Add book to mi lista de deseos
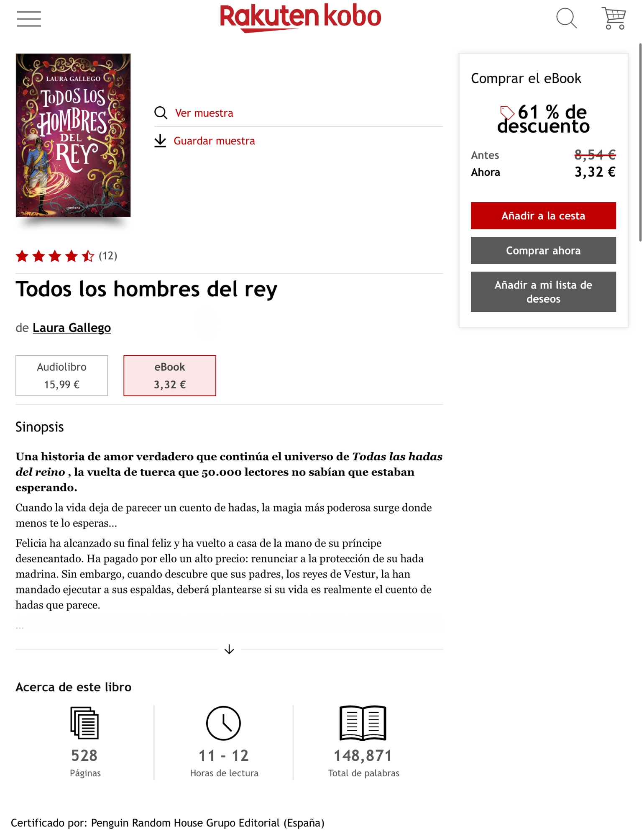Image resolution: width=644 pixels, height=837 pixels. [543, 292]
